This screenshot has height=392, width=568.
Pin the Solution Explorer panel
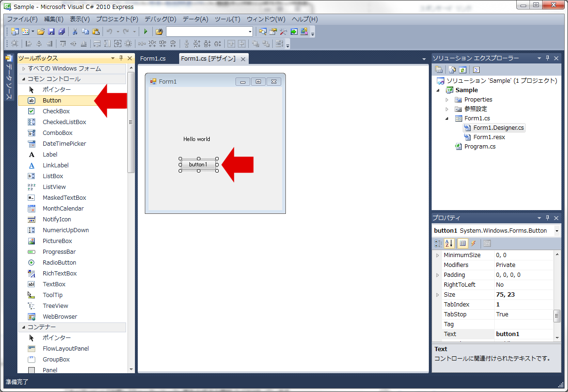pos(547,58)
